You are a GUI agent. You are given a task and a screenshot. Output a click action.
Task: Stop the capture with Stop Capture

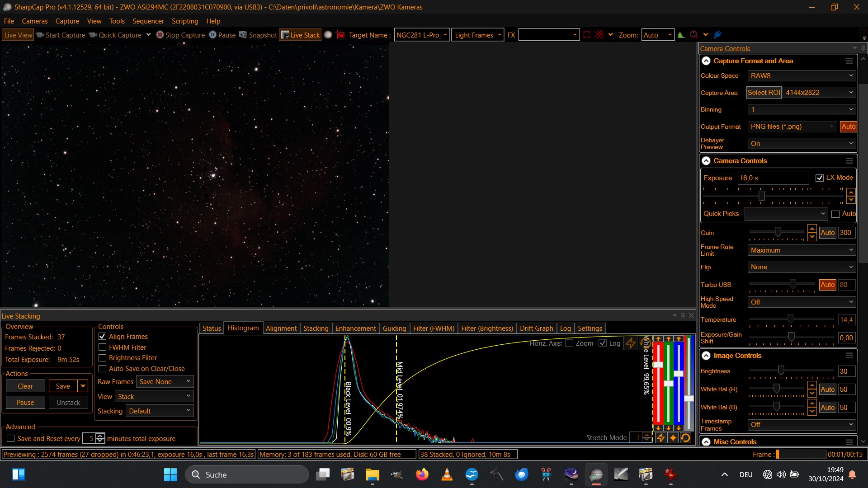tap(180, 35)
